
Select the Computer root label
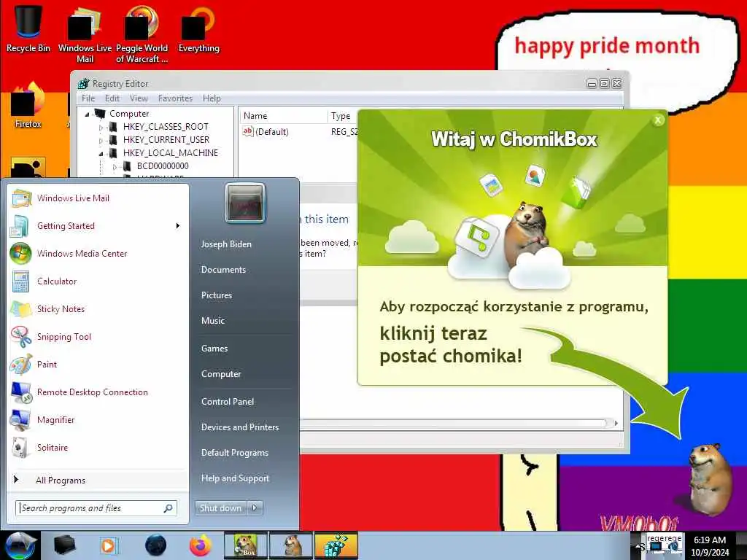(129, 114)
